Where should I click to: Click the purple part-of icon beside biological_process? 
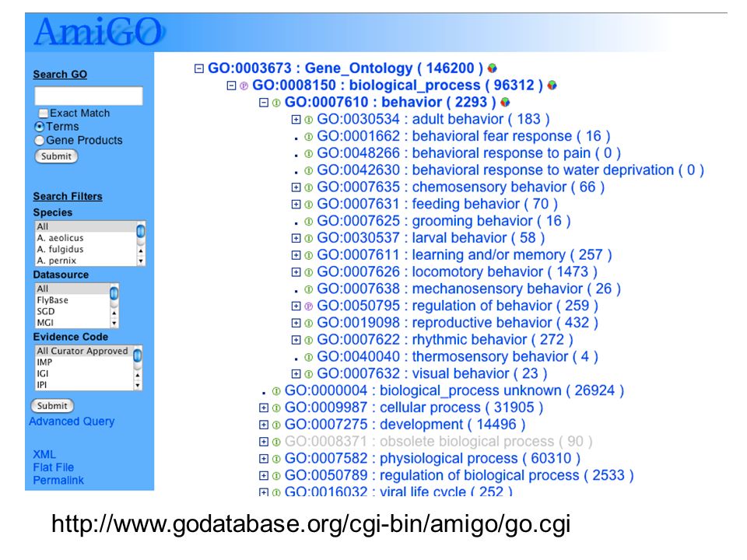(244, 86)
